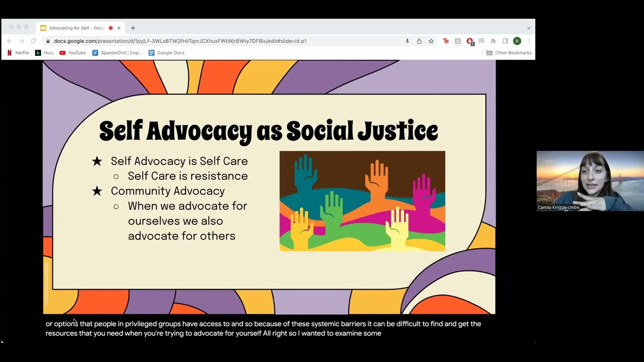The height and width of the screenshot is (362, 644).
Task: Open the Hulu bookmark
Action: click(44, 53)
